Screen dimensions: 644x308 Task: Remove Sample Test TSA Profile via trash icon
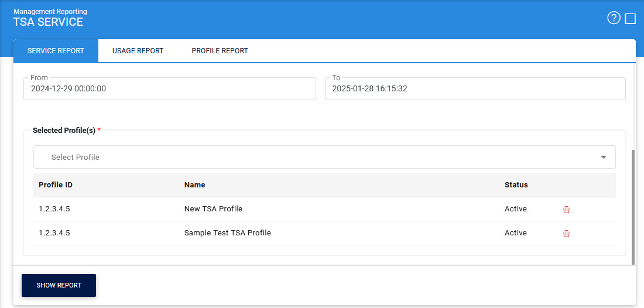566,234
